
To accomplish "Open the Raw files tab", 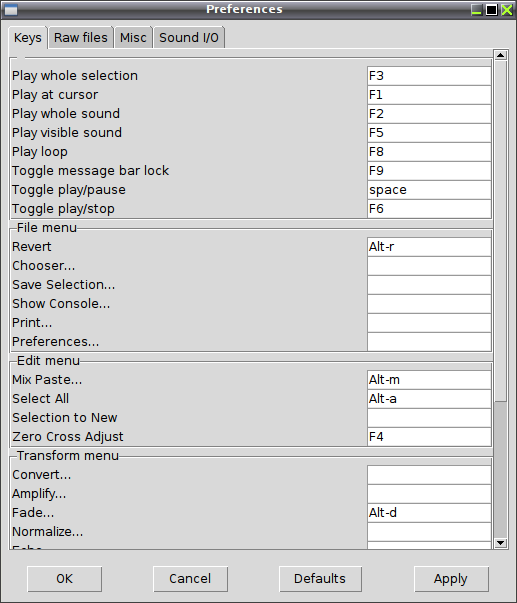I will tap(81, 38).
